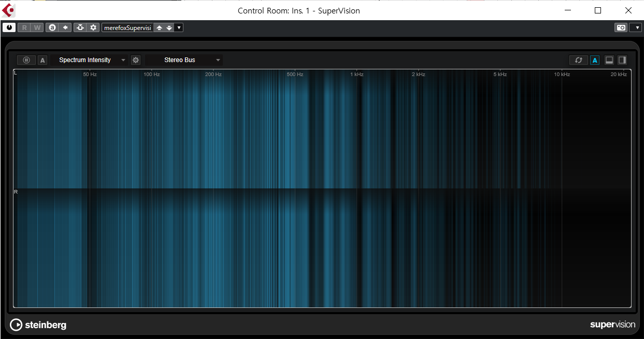Load the next preset with down arrow

click(x=169, y=27)
